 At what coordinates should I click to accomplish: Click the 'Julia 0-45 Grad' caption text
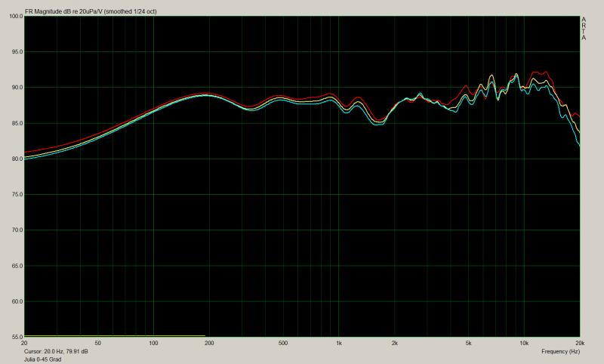(42, 359)
